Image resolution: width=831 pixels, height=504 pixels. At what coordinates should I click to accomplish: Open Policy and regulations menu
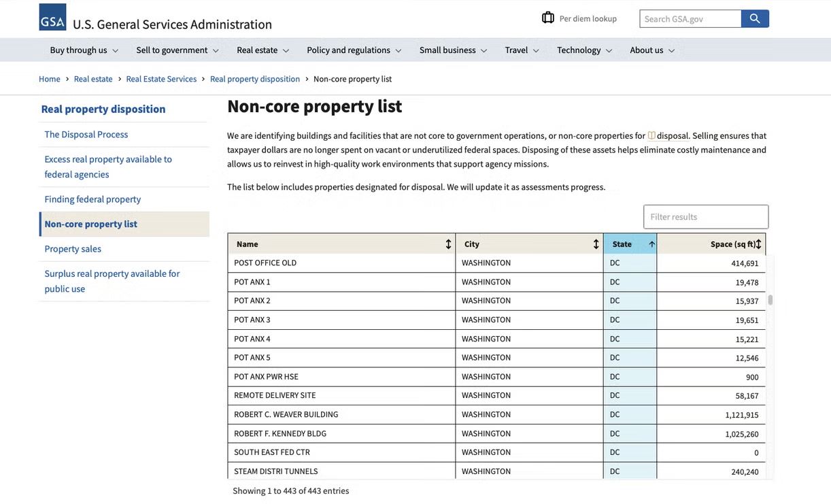(x=354, y=50)
